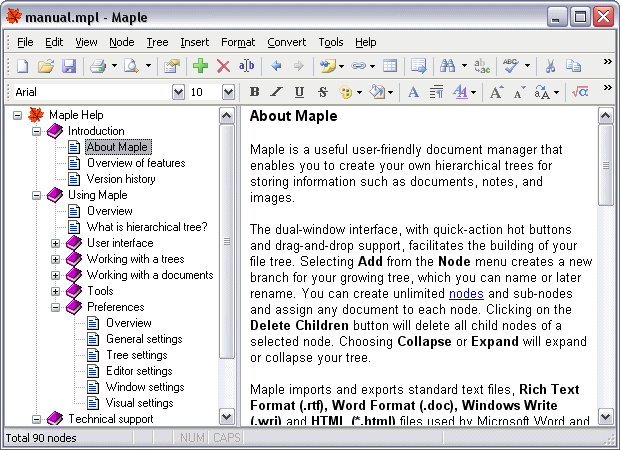The image size is (620, 450).
Task: Click the document pane scroll down arrow
Action: pos(605,416)
